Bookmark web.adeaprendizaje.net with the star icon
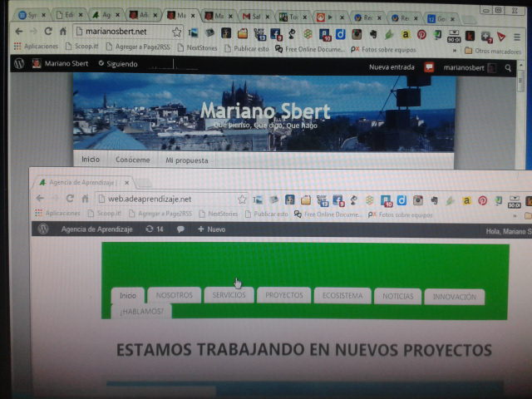Image resolution: width=532 pixels, height=399 pixels. click(242, 199)
